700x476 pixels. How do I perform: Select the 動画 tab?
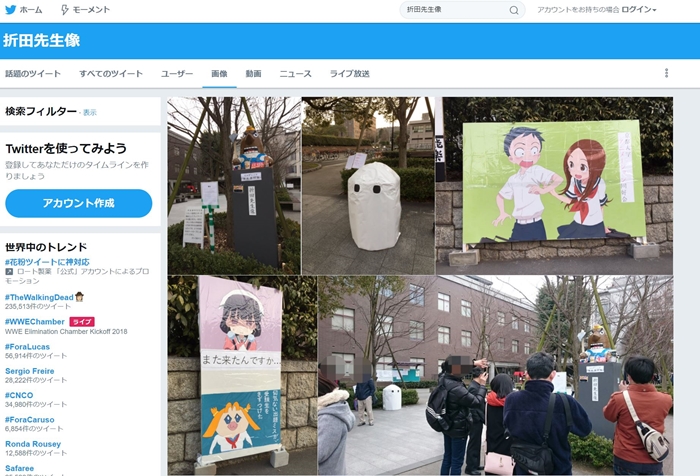click(x=253, y=74)
